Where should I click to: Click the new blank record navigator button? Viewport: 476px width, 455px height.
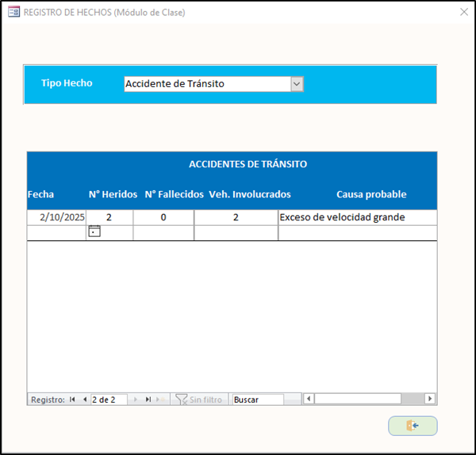[162, 400]
